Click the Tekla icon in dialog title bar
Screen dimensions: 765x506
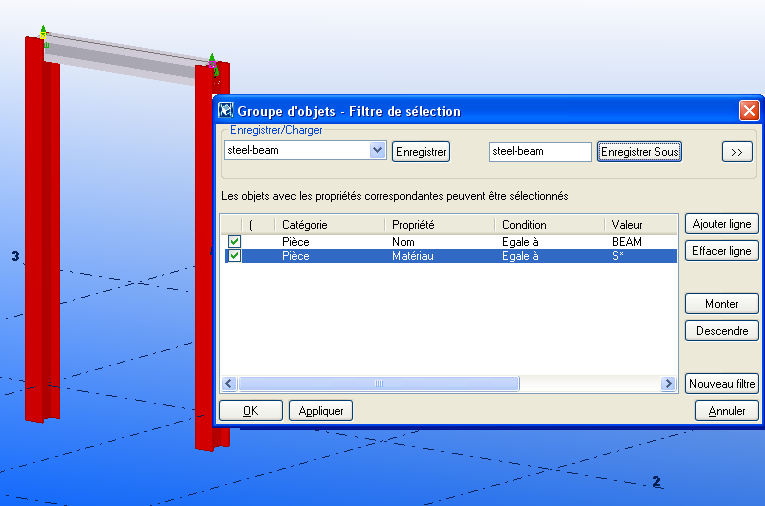pos(225,110)
